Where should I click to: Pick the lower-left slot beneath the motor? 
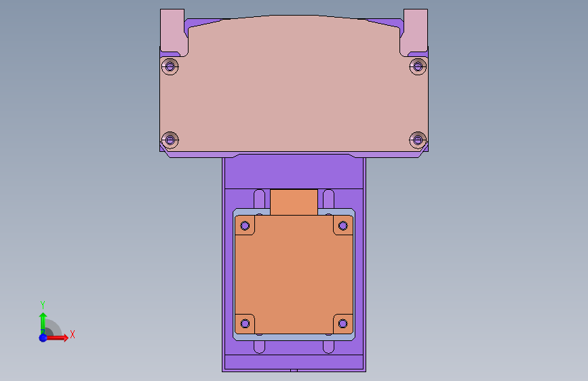point(259,347)
